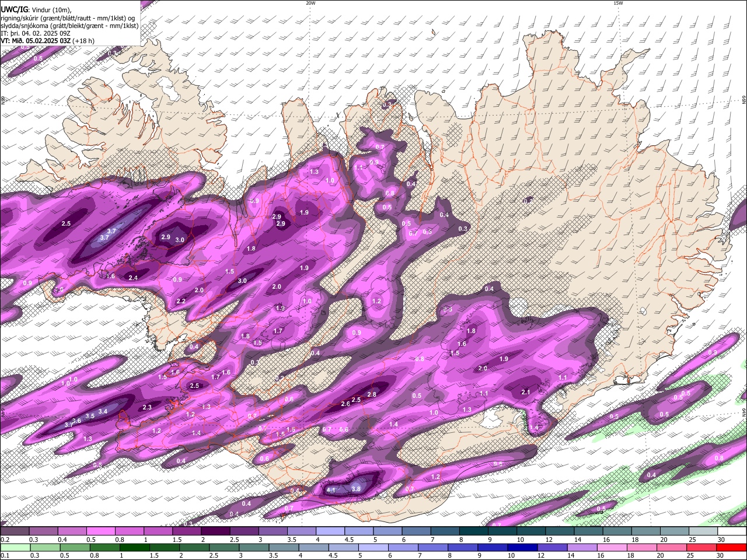
Task: Click the "20W" longitude label
Action: point(310,3)
